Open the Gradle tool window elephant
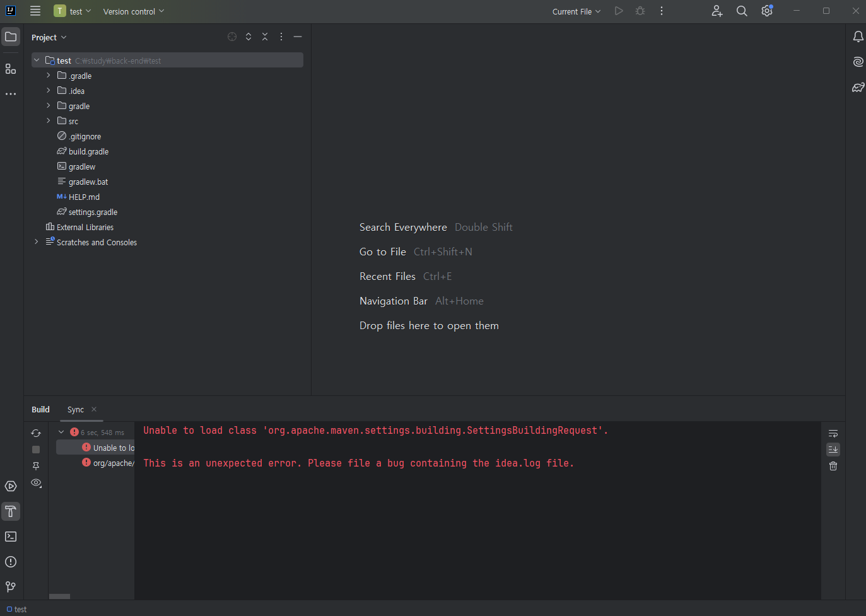This screenshot has height=616, width=866. tap(858, 87)
